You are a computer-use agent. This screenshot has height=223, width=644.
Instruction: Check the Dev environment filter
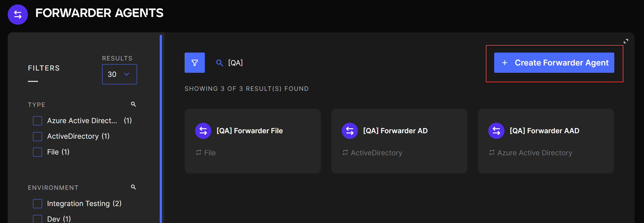click(37, 219)
